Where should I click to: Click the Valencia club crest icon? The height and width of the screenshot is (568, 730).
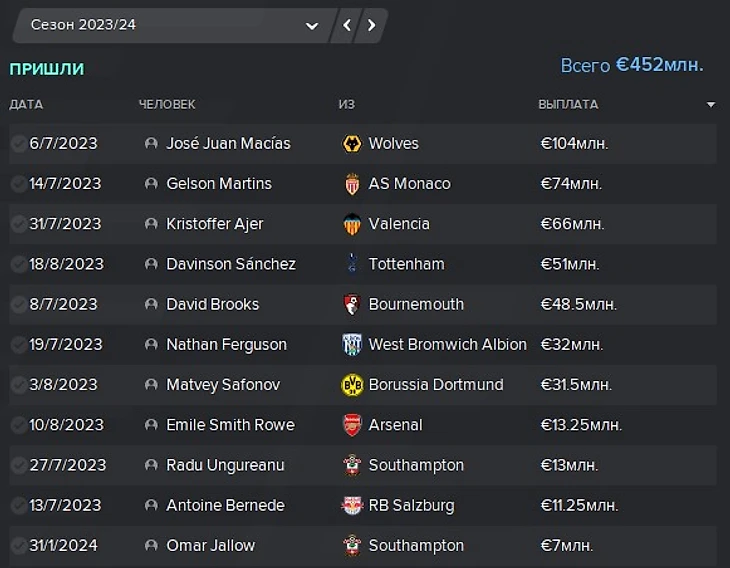[x=351, y=224]
